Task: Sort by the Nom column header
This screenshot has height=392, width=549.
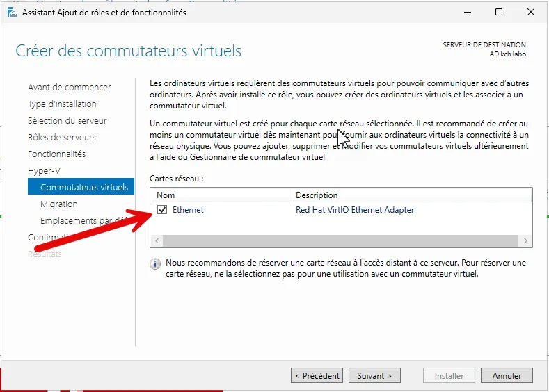Action: click(x=221, y=195)
